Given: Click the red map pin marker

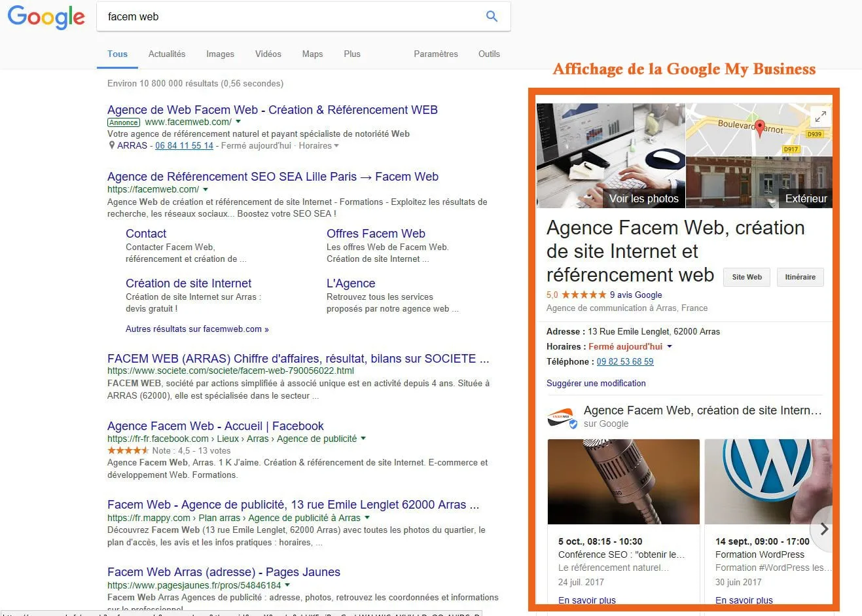Looking at the screenshot, I should coord(759,128).
